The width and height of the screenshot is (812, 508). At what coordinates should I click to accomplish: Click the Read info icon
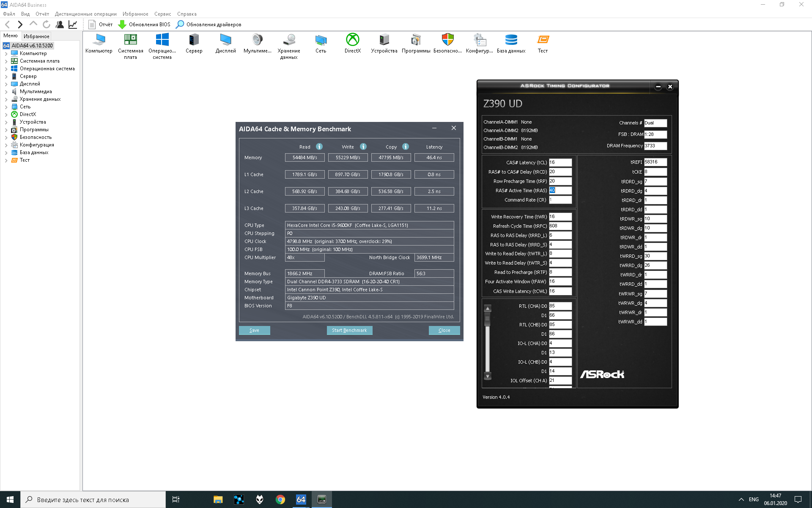pyautogui.click(x=319, y=146)
